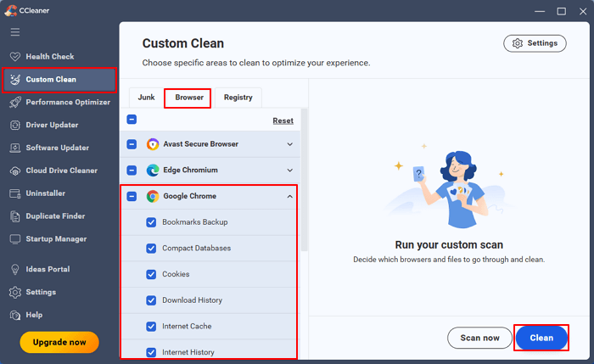Click the Upgrade now button
594x364 pixels.
coord(59,342)
